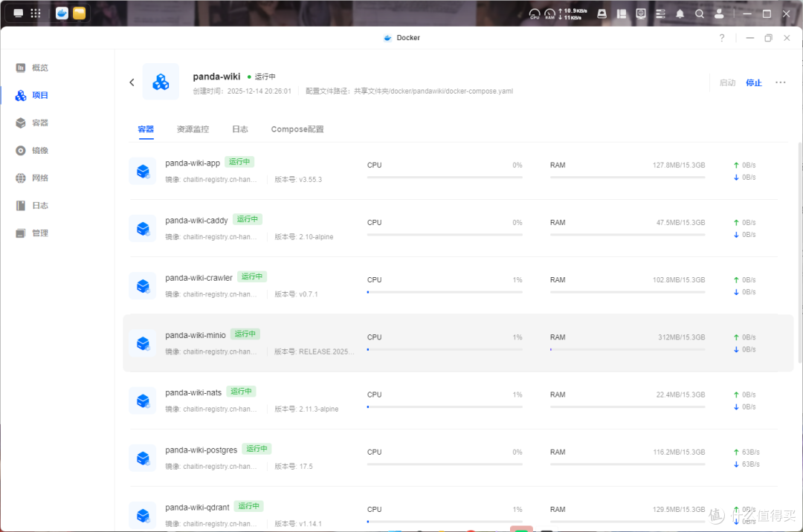Click the panda-wiki-minio container icon
The image size is (803, 532).
coord(143,343)
